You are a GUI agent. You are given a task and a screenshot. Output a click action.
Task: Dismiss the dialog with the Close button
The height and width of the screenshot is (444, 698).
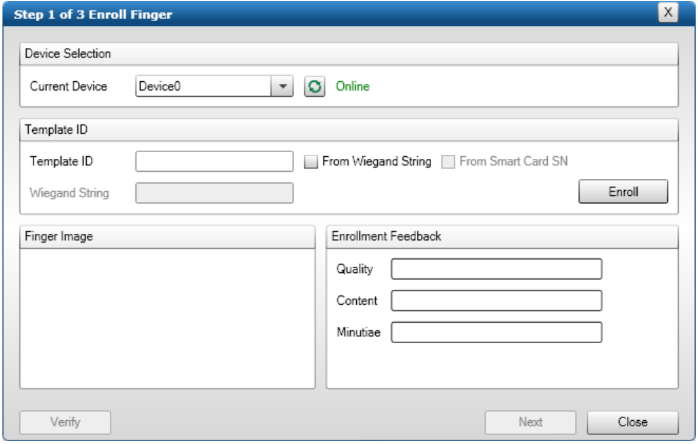633,422
